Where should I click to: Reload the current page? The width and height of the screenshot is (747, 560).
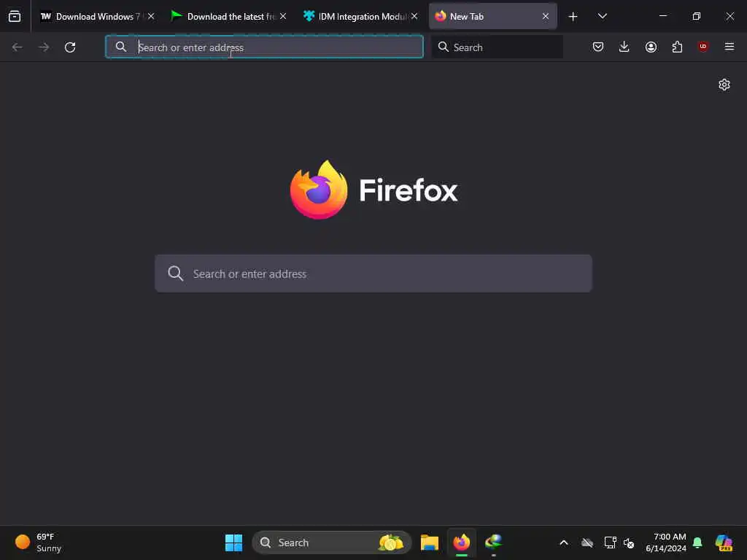point(70,47)
